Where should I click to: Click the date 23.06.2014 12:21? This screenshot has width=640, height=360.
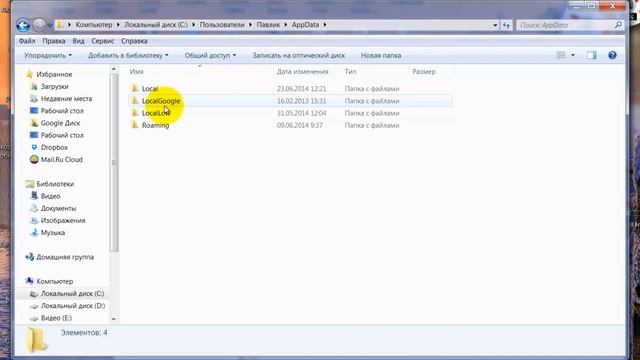point(302,89)
